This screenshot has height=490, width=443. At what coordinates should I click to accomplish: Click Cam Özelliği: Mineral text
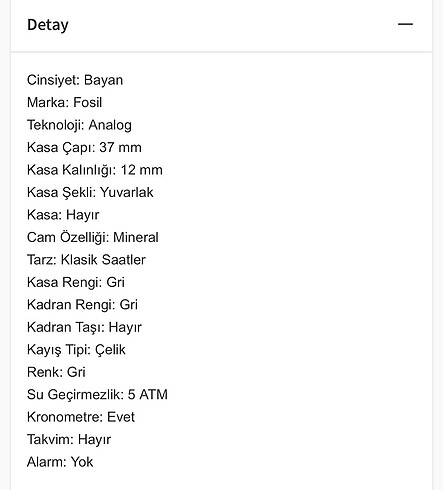click(93, 238)
